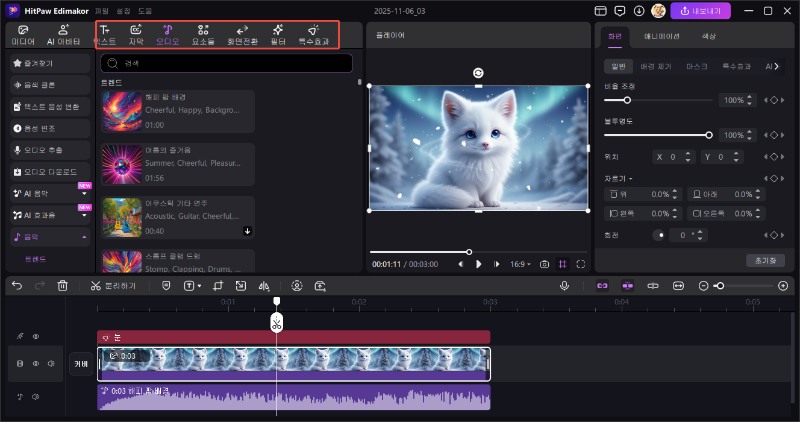Open audio extraction with microphone icon

coord(50,150)
